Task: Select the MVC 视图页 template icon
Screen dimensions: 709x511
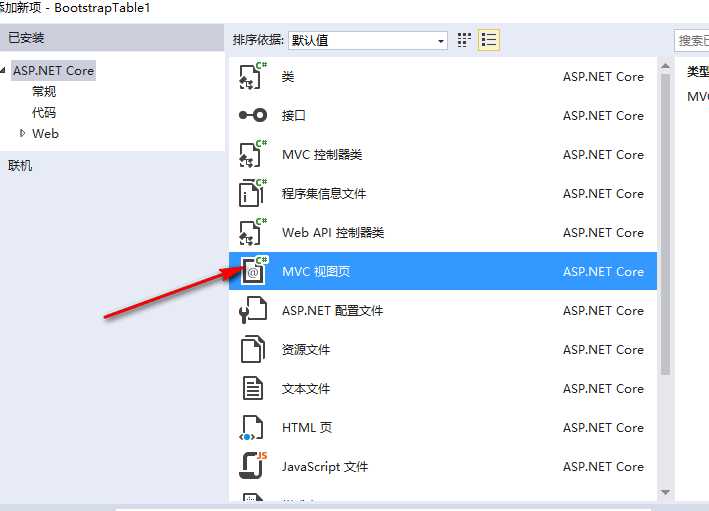Action: click(x=254, y=270)
